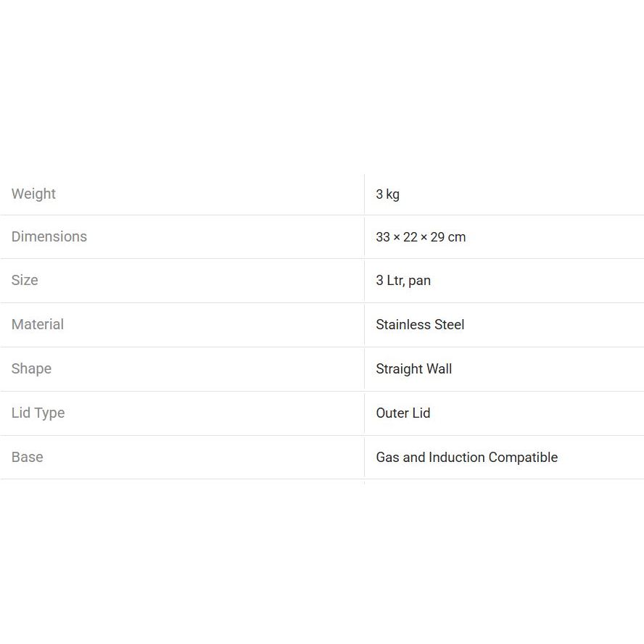Click the word Steel in Material value
This screenshot has height=644, width=644.
coord(448,325)
